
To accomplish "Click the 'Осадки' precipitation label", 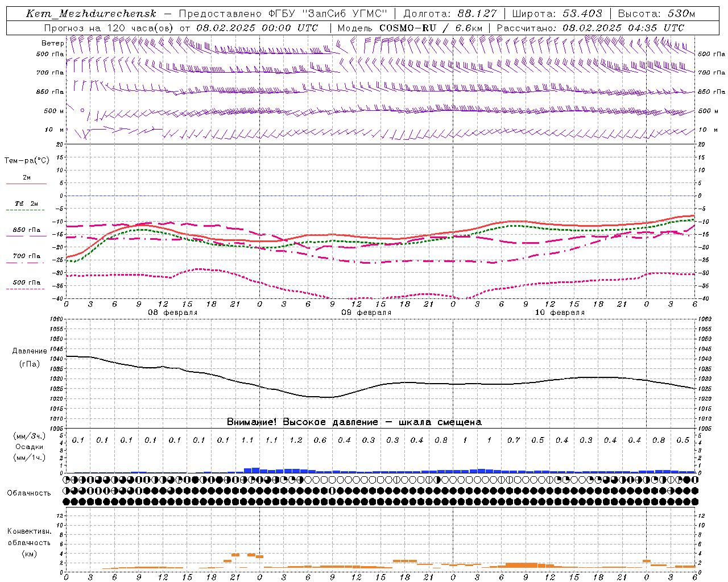I will (x=30, y=447).
